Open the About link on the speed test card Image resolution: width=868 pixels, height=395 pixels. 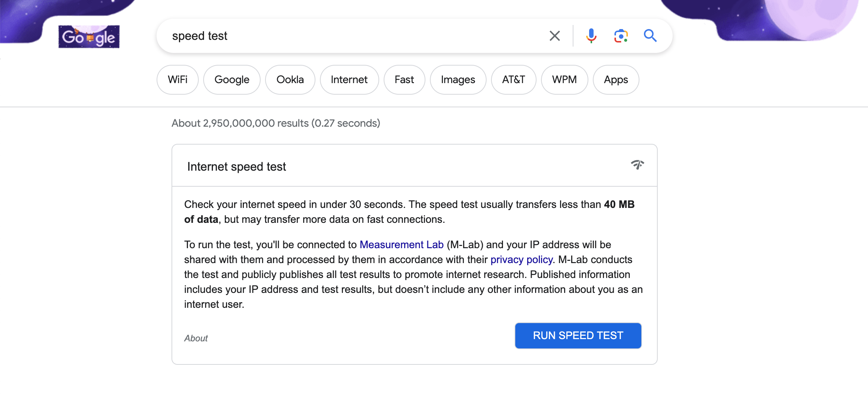[x=196, y=338]
